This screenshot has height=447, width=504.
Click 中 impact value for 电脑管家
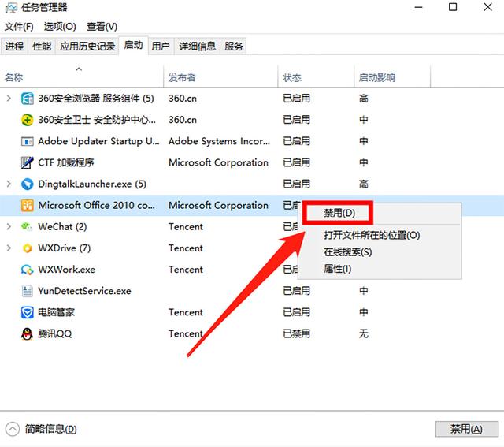[364, 312]
